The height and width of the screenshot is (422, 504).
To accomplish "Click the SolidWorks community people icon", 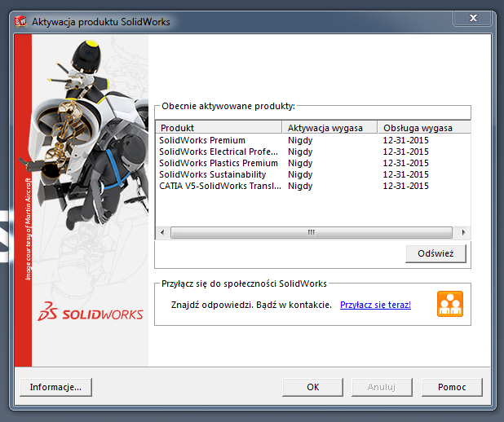I will pos(449,304).
